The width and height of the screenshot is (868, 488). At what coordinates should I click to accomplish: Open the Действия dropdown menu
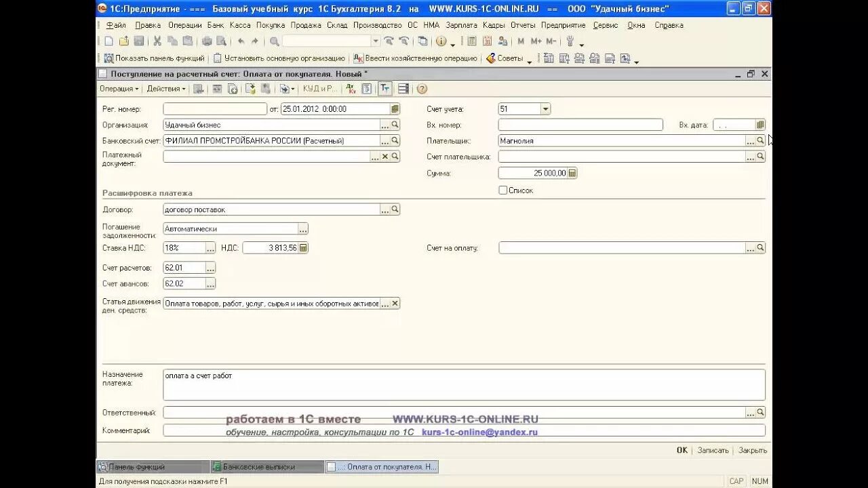tap(166, 89)
